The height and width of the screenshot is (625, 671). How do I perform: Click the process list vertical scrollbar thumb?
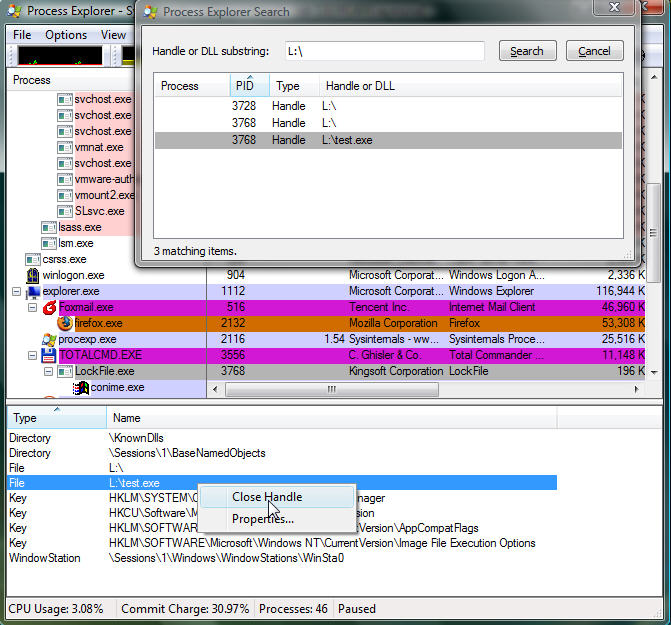(x=653, y=233)
